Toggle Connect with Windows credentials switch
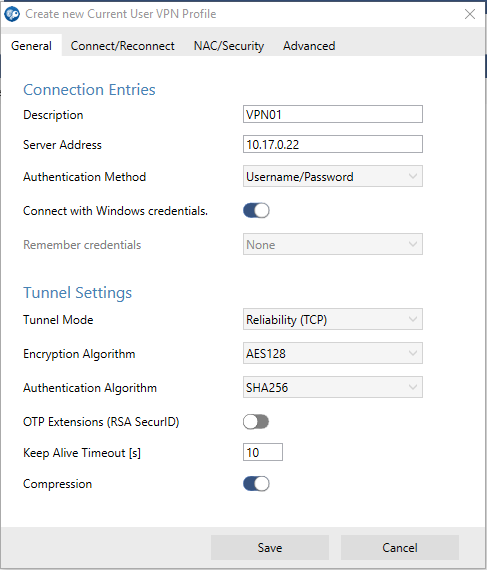The image size is (487, 570). (x=256, y=210)
